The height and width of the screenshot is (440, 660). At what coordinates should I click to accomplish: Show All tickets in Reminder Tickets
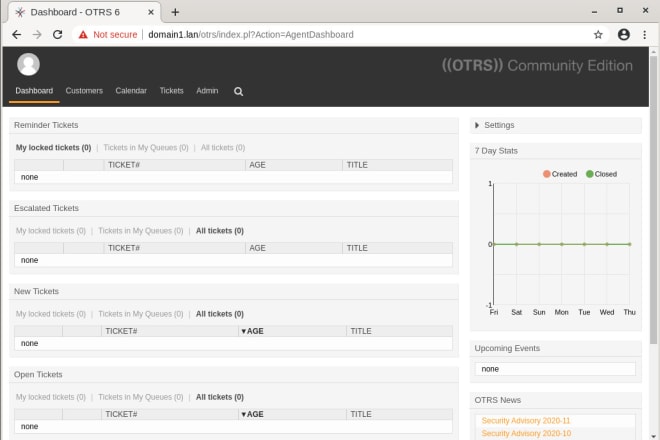[223, 147]
